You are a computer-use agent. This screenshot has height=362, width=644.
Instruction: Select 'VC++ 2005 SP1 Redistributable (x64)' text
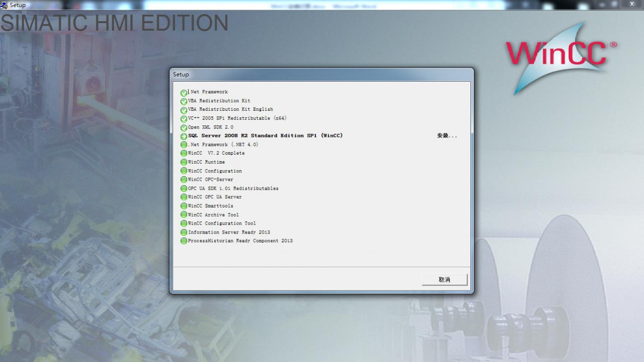pyautogui.click(x=237, y=118)
